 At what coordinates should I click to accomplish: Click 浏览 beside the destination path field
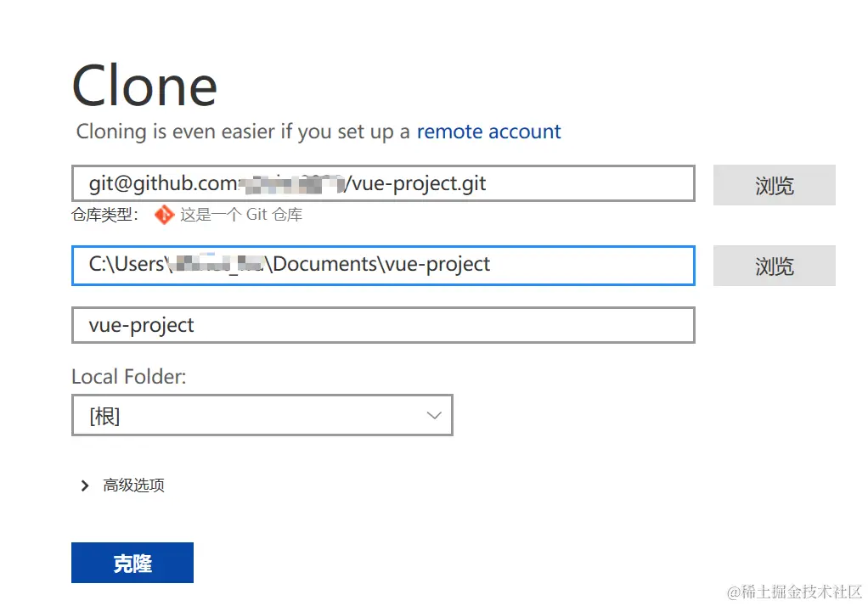(x=774, y=266)
